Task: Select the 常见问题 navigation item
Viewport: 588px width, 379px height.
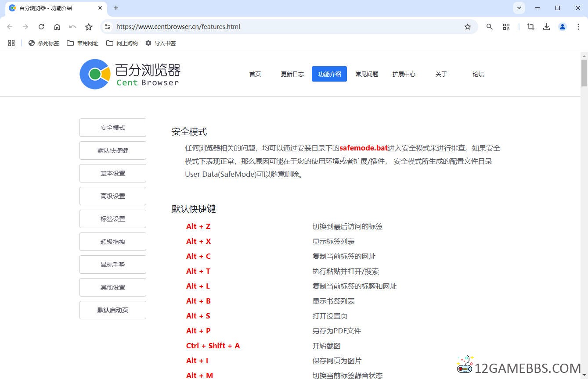Action: click(367, 74)
